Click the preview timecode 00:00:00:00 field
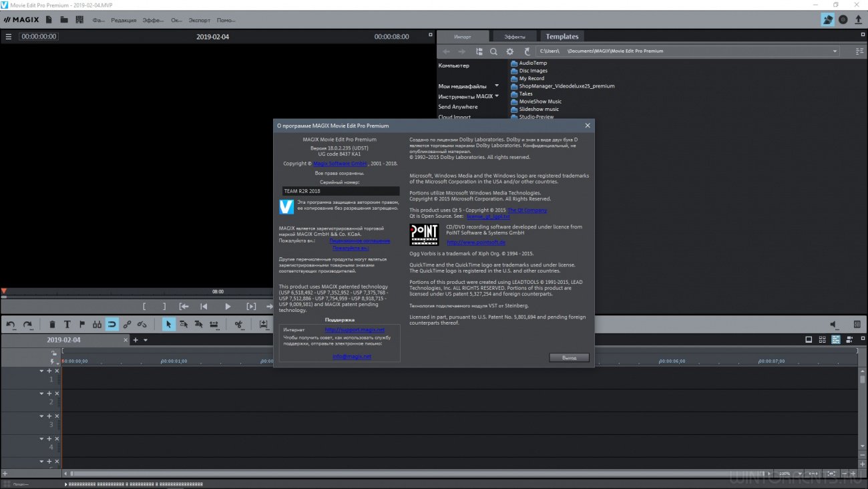868x489 pixels. [x=38, y=37]
